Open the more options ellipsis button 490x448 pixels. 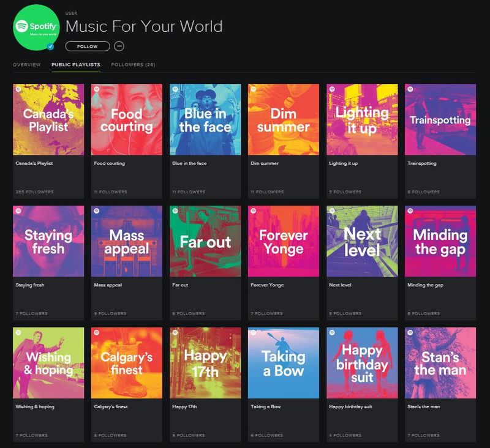click(119, 46)
